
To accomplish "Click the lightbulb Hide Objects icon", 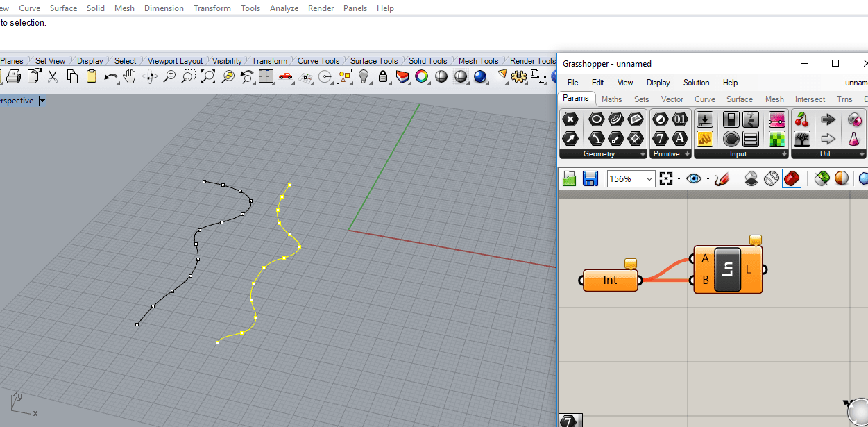I will pyautogui.click(x=363, y=76).
